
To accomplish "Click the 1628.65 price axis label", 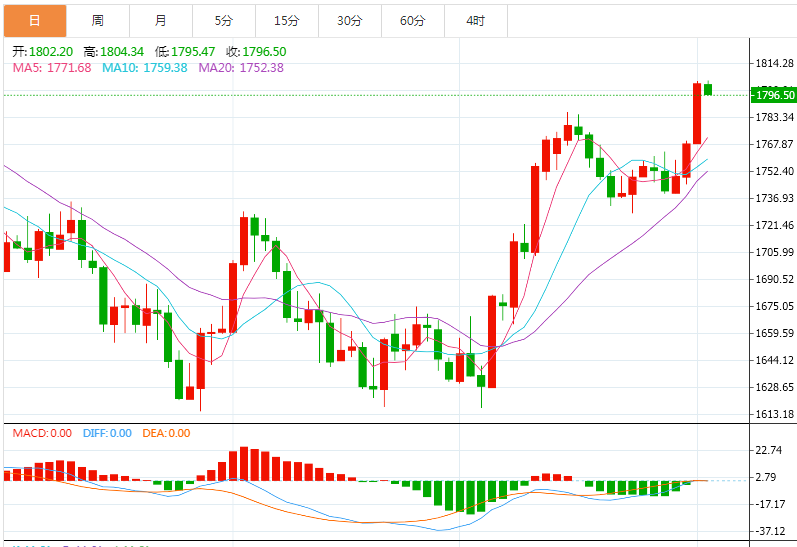I will pyautogui.click(x=775, y=387).
